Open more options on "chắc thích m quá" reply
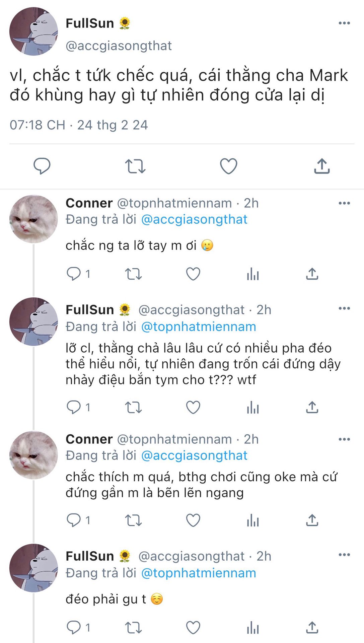Viewport: 364px width, 643px height. tap(344, 439)
